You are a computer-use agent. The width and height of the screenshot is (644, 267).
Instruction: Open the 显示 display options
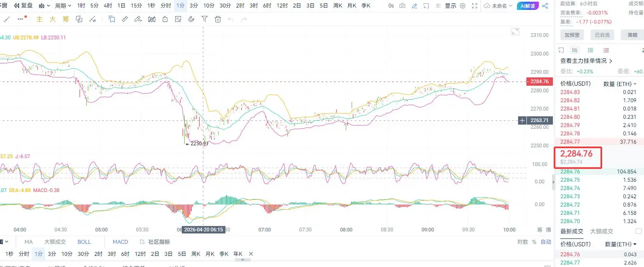[450, 6]
